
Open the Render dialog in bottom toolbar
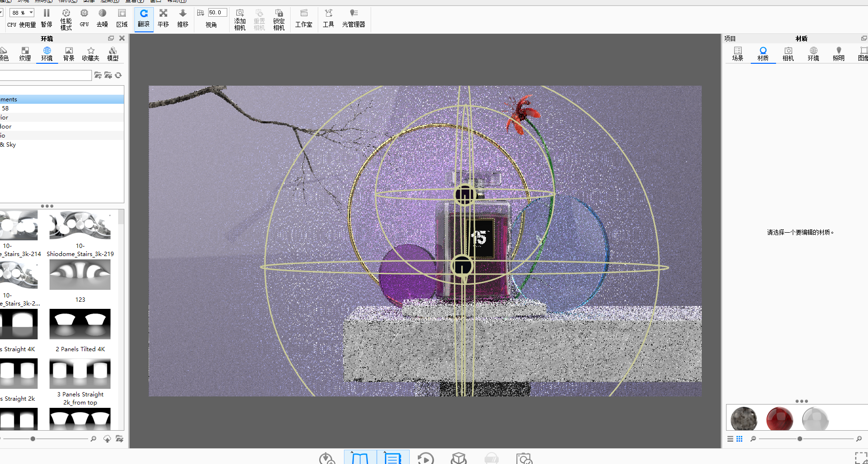[524, 458]
